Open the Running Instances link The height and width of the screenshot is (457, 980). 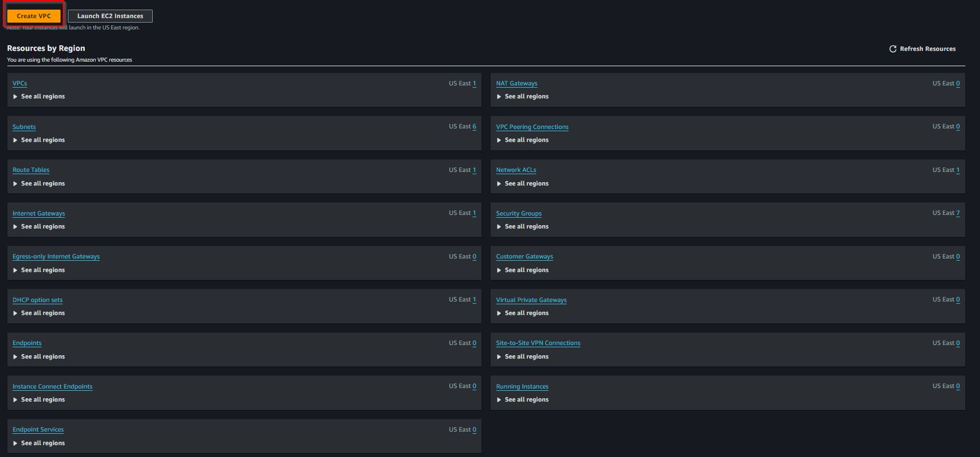click(x=522, y=386)
